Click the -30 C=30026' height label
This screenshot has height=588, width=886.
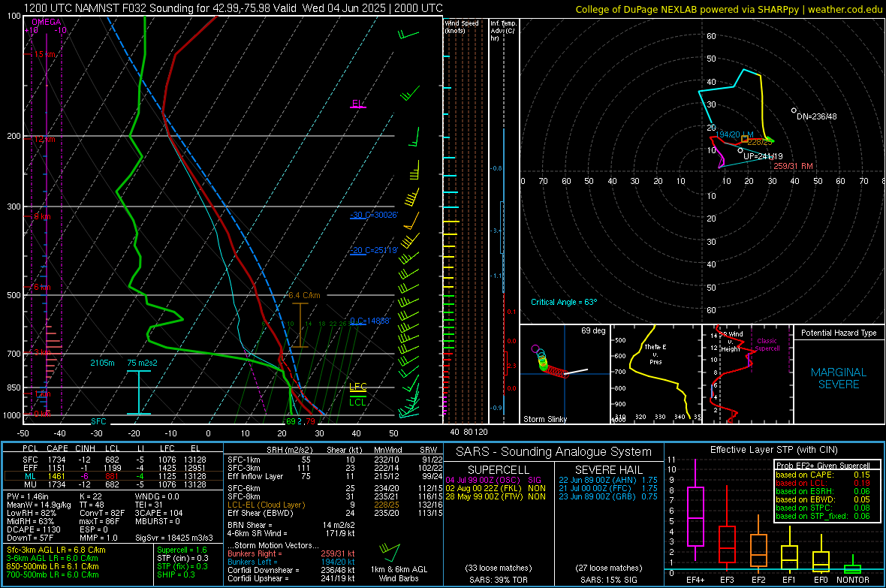[374, 215]
